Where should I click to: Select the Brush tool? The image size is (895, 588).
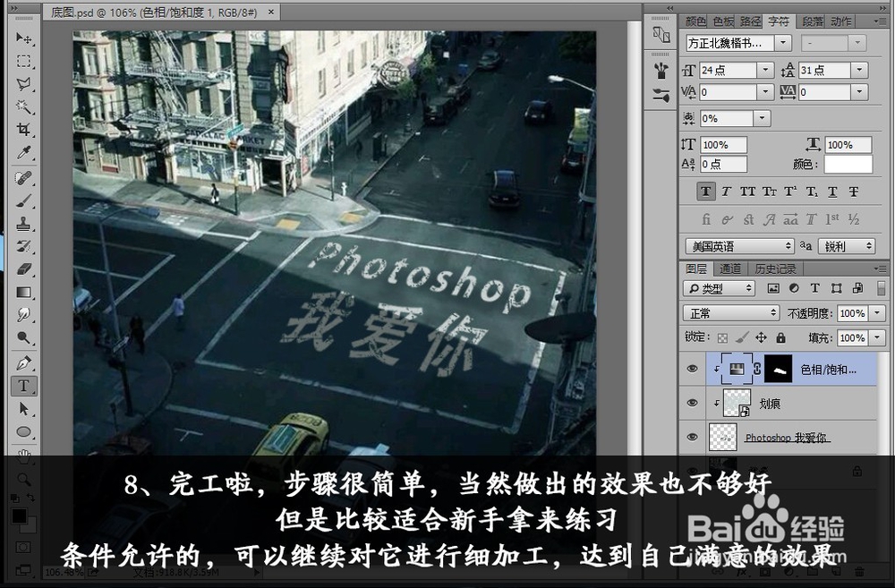(x=23, y=201)
